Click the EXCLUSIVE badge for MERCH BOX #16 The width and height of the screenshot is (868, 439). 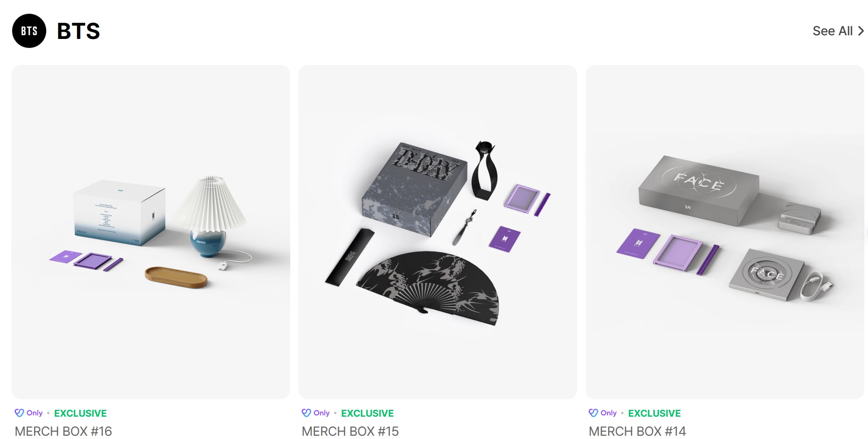coord(80,413)
